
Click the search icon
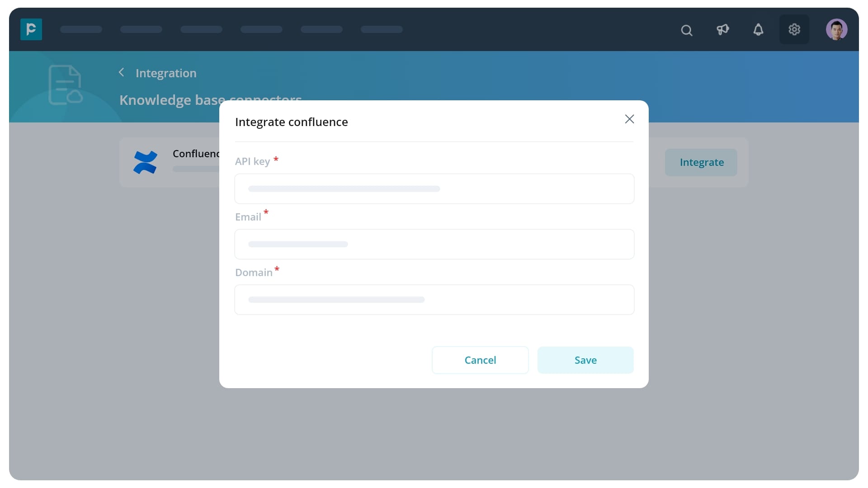686,30
